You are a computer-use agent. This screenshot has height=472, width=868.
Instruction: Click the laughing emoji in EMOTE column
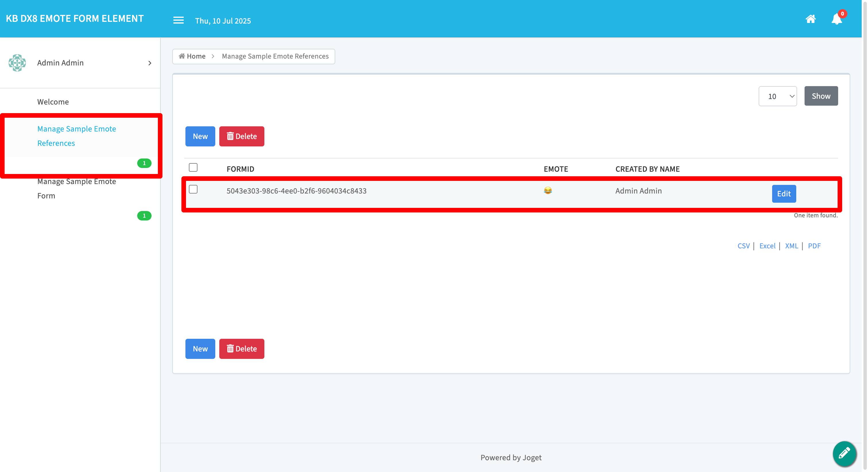(x=548, y=190)
